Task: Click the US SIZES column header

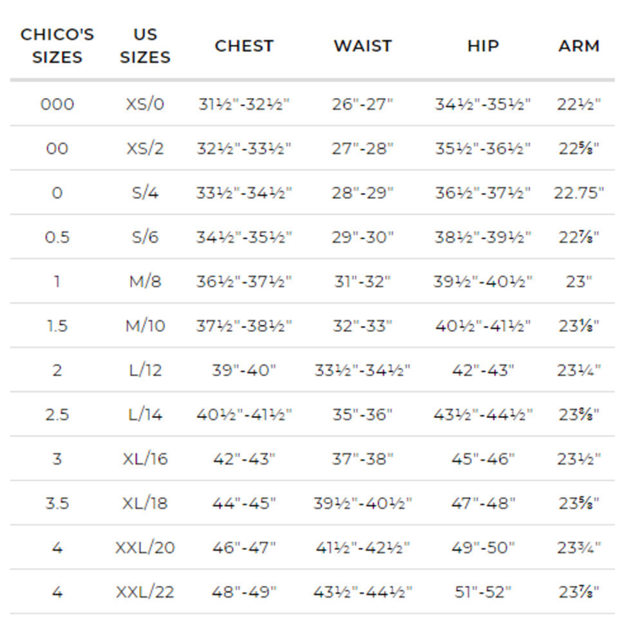Action: (145, 46)
